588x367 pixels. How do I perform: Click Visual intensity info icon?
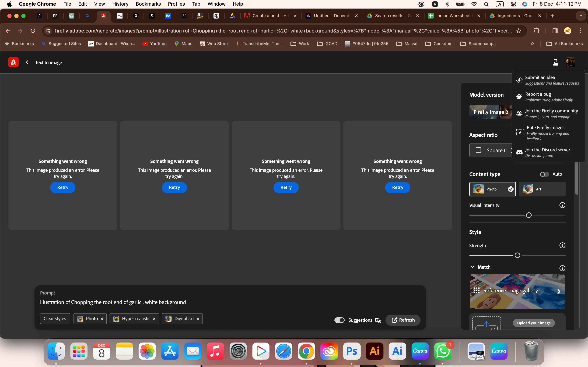click(x=562, y=205)
